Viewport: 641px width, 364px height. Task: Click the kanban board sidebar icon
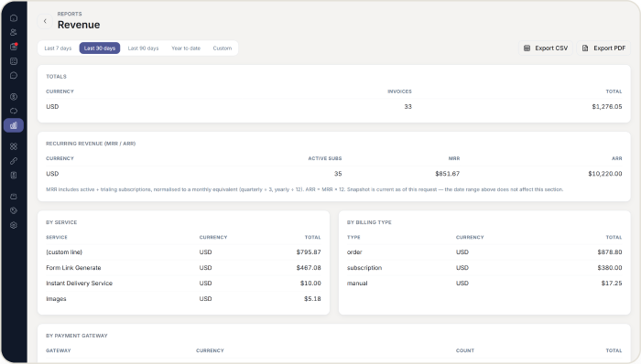pos(14,61)
